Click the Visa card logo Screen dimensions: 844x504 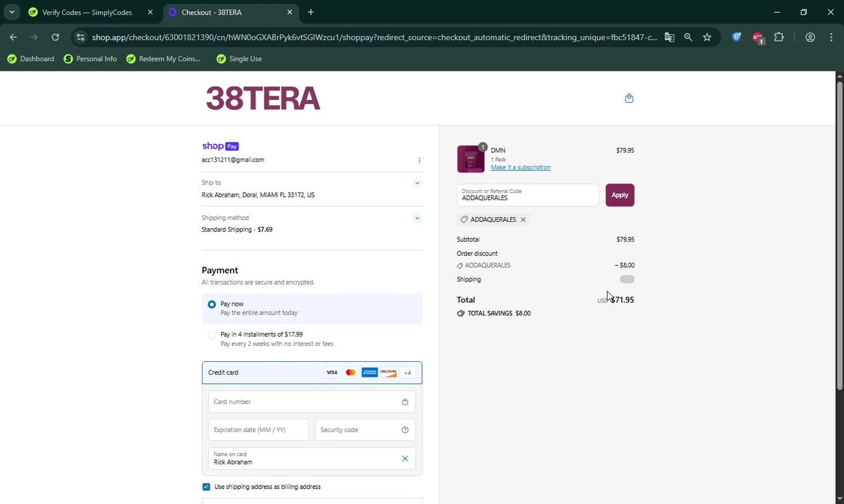[x=332, y=372]
